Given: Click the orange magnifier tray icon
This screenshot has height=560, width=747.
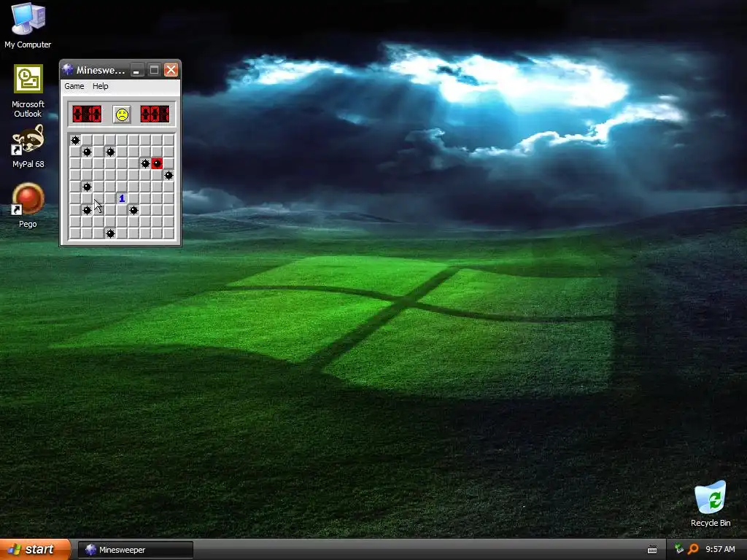Looking at the screenshot, I should point(693,549).
